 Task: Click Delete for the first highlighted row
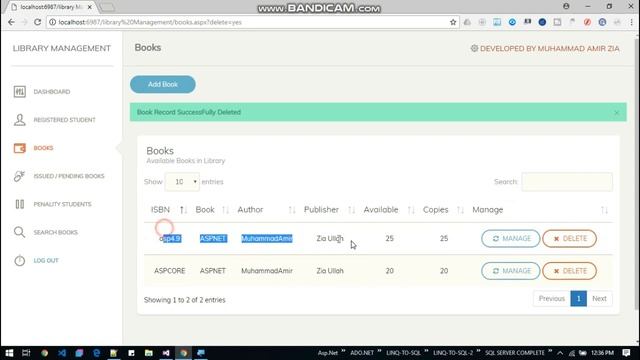(569, 238)
